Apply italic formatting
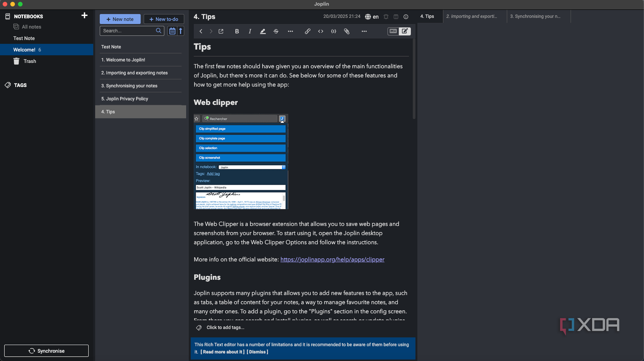644x361 pixels. [x=250, y=31]
